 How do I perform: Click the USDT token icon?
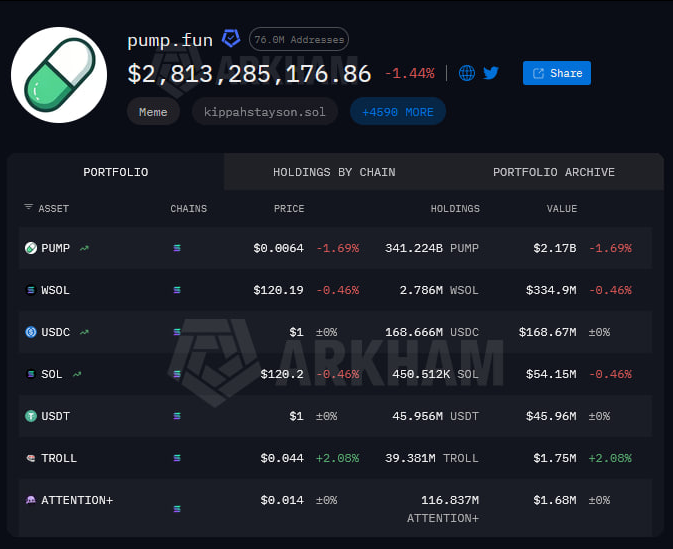[x=31, y=416]
